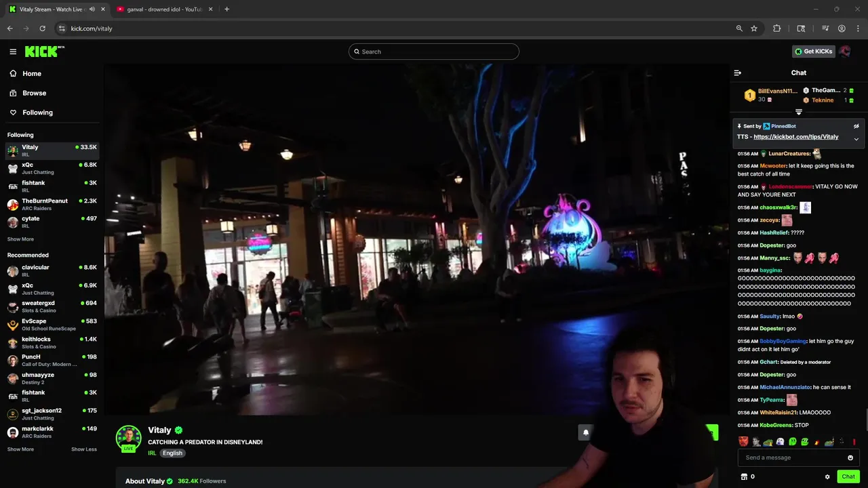Screen dimensions: 868x488
Task: Go to Home in sidebar
Action: [x=53, y=73]
